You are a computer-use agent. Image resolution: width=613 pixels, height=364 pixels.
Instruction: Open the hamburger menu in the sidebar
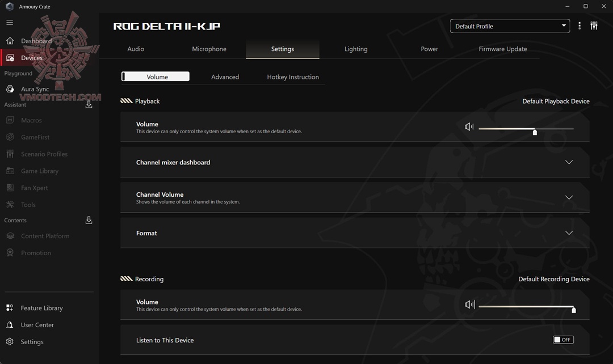pyautogui.click(x=10, y=22)
